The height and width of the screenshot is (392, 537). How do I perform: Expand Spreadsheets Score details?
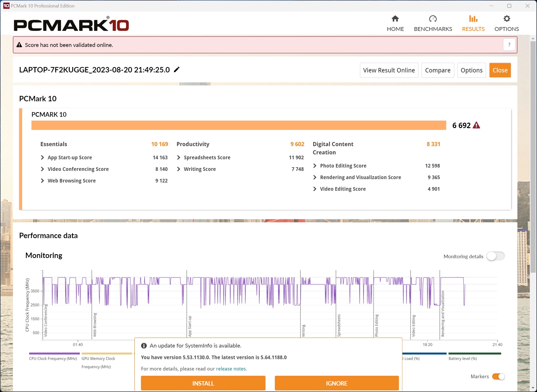178,157
